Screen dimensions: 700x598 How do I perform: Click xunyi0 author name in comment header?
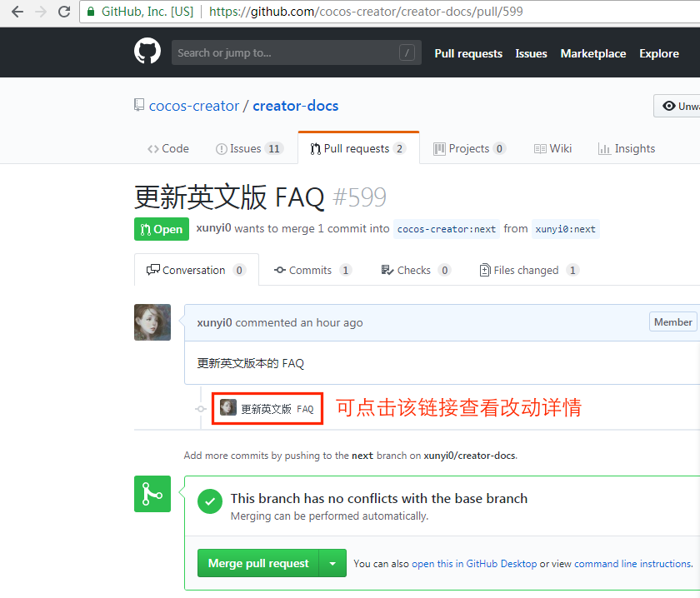215,322
